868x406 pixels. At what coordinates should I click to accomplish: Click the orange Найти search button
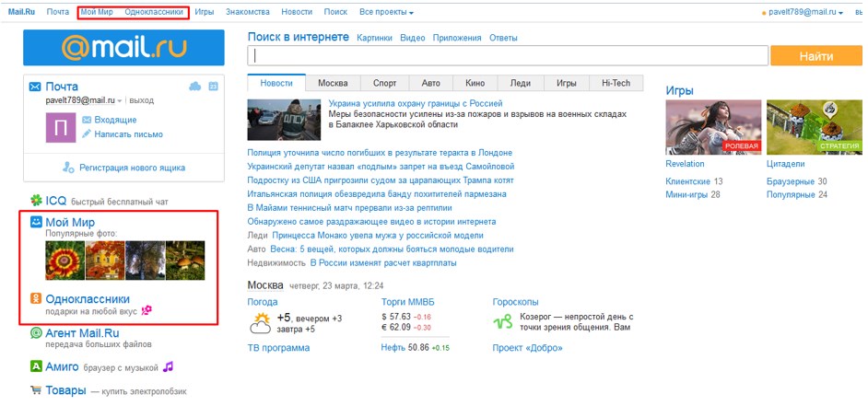(816, 56)
